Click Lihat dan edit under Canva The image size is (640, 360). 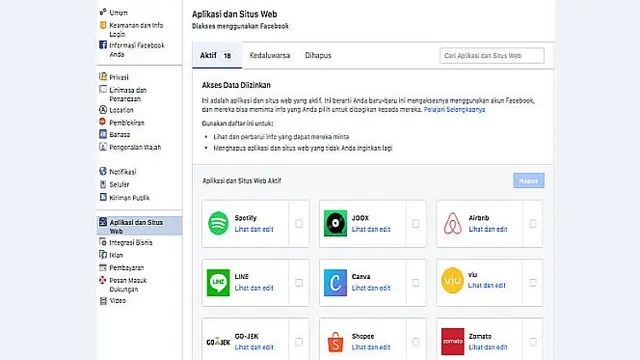371,288
